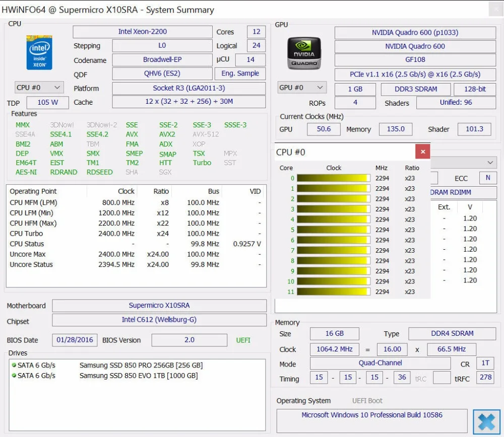This screenshot has width=504, height=437.
Task: Click the blue X close button beside the OS field
Action: [486, 421]
